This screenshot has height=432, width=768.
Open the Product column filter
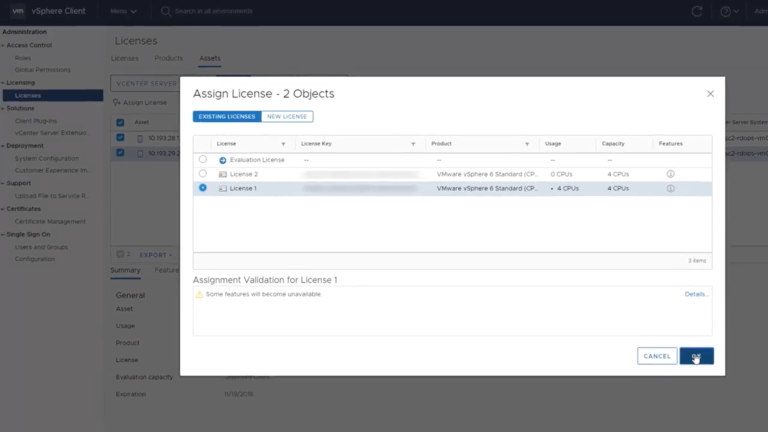527,144
